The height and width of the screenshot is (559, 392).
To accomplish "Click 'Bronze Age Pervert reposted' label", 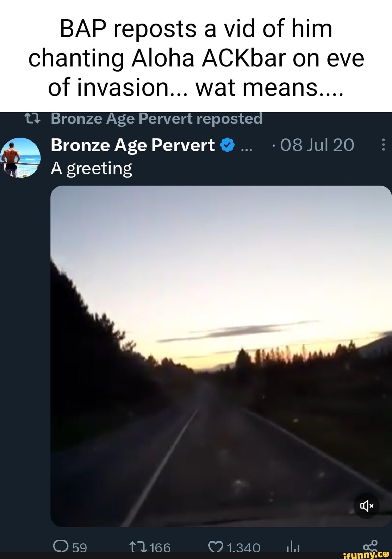I will pos(156,118).
